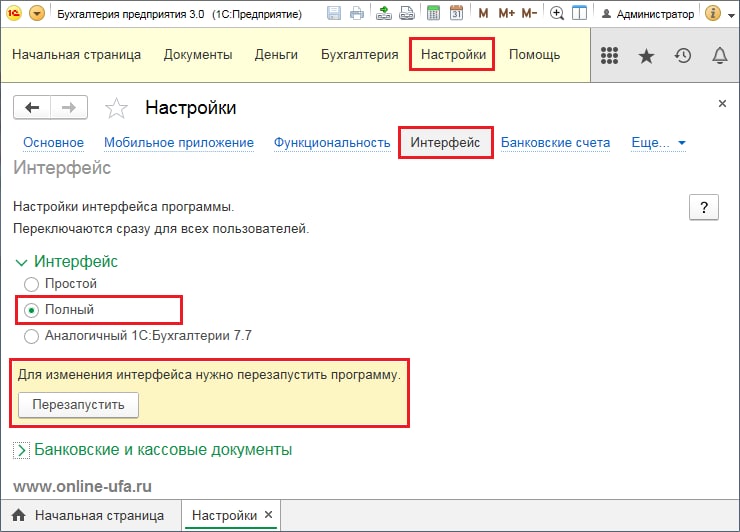Select the Интерфейс navigation tab
740x532 pixels.
[445, 143]
